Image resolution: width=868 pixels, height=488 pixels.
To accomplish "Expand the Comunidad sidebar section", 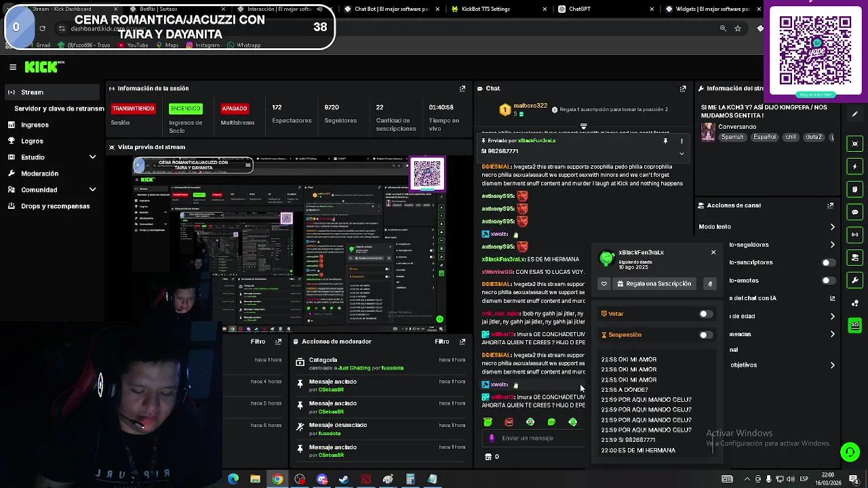I will (93, 190).
